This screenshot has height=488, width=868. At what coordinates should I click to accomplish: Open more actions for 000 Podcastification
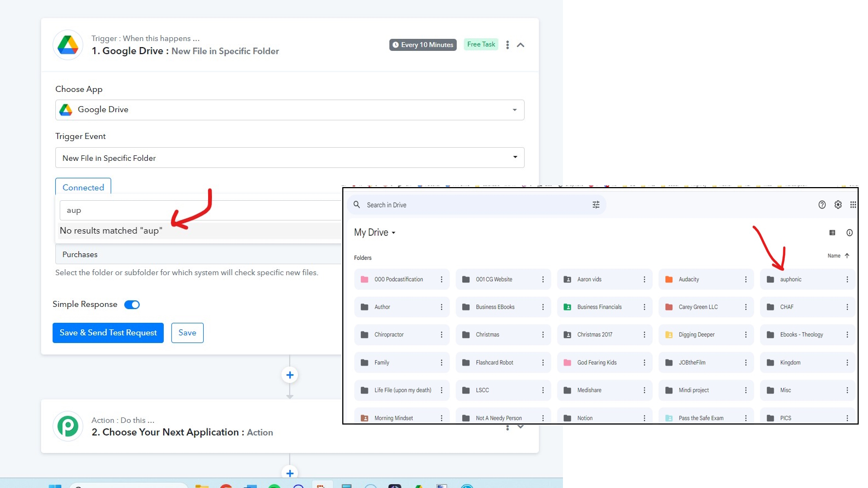click(x=441, y=279)
